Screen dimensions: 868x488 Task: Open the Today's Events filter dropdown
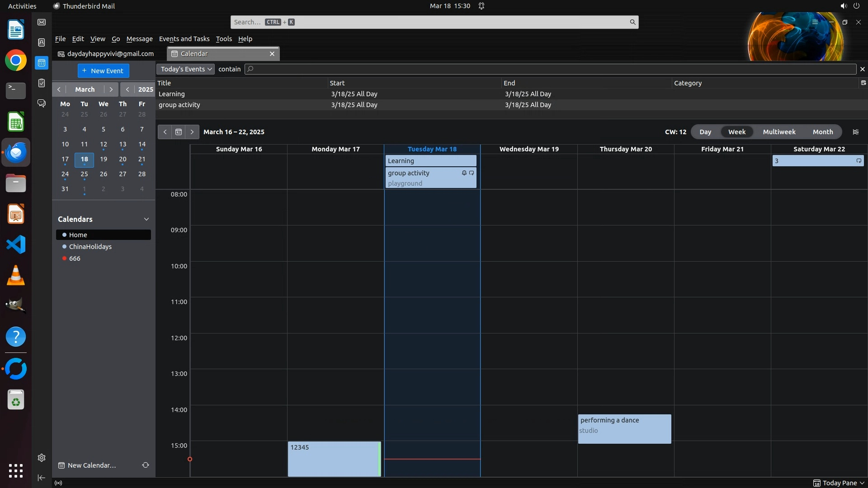185,69
